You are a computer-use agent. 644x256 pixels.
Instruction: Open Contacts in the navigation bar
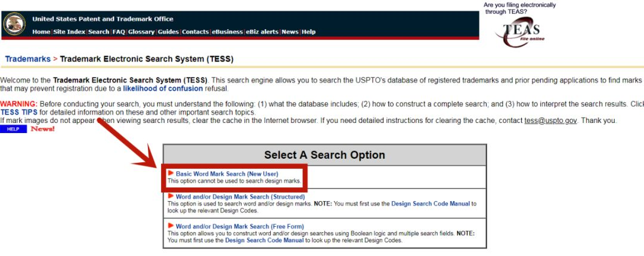coord(196,32)
